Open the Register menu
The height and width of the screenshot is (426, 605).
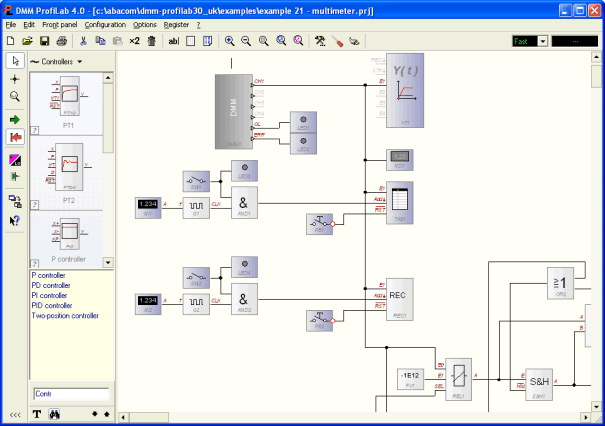(x=176, y=25)
